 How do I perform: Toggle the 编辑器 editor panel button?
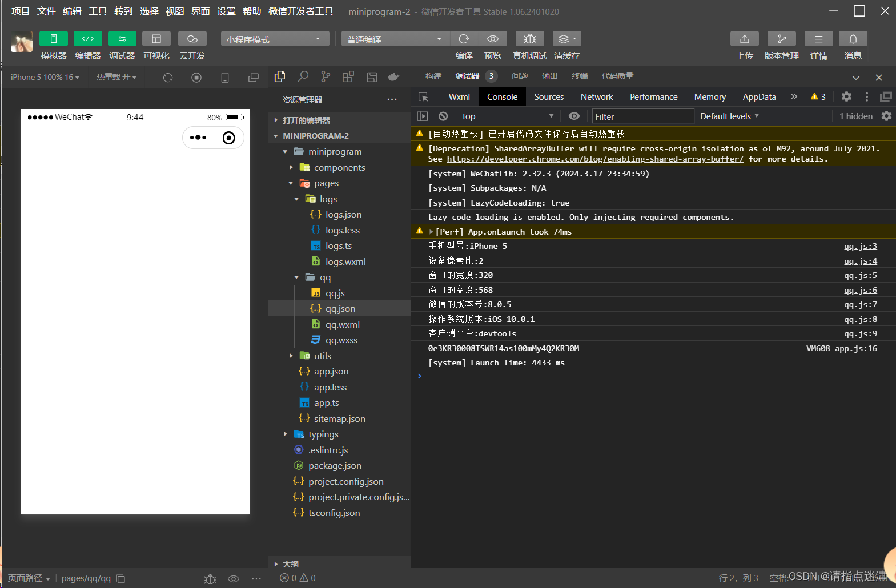tap(88, 38)
